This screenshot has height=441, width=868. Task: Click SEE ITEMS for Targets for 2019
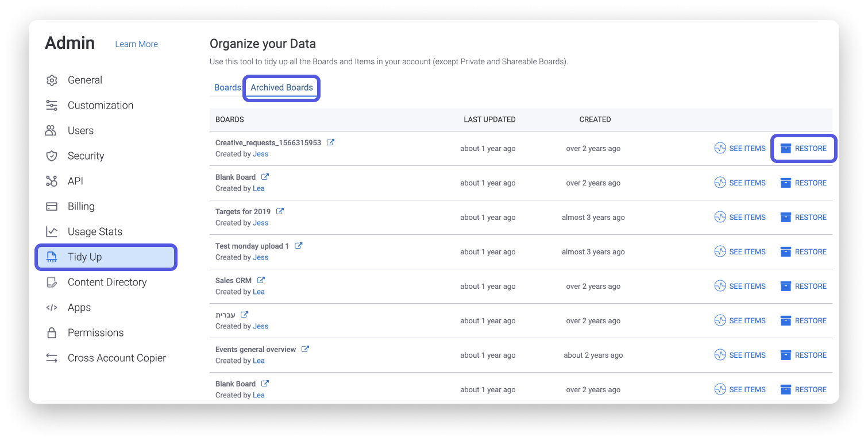740,217
